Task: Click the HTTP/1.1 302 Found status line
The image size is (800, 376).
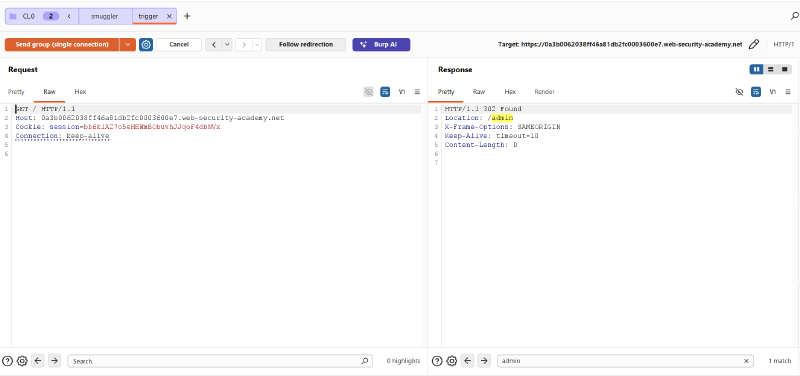Action: [483, 109]
